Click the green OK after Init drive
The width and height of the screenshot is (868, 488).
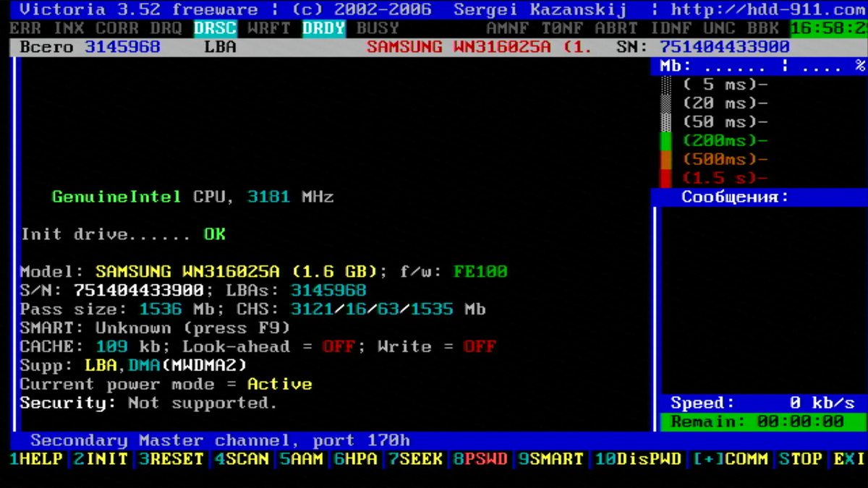click(x=215, y=234)
